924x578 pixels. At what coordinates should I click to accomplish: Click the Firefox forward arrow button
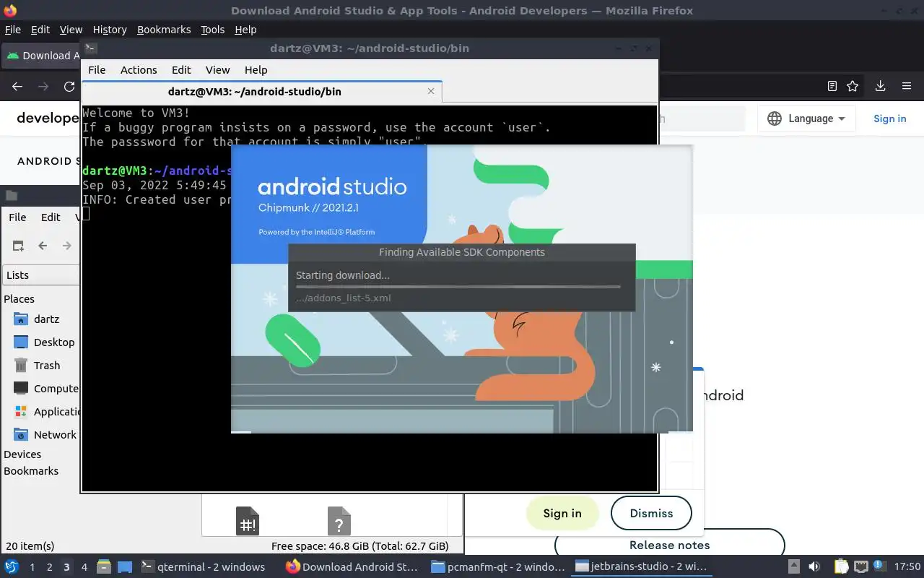pyautogui.click(x=43, y=86)
